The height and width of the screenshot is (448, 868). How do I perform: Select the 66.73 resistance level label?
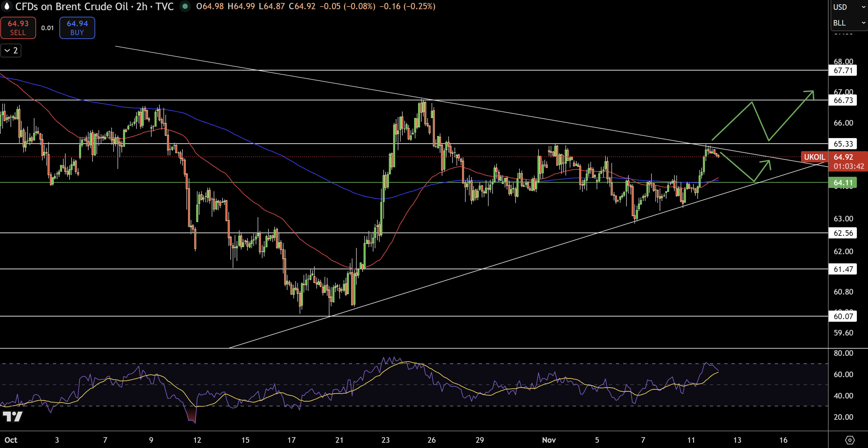pos(842,100)
